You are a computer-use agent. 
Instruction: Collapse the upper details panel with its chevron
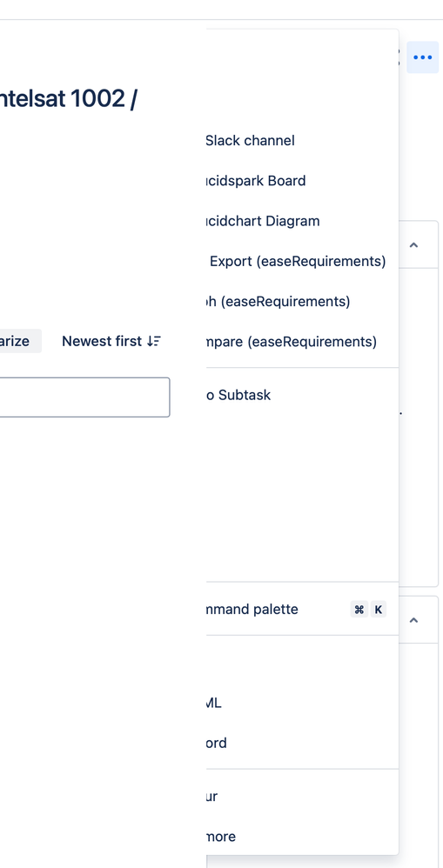(x=413, y=244)
